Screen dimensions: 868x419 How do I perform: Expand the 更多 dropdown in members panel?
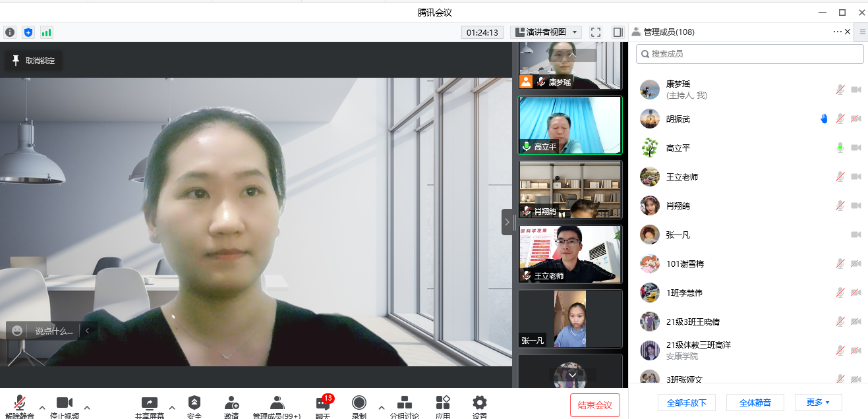point(818,403)
